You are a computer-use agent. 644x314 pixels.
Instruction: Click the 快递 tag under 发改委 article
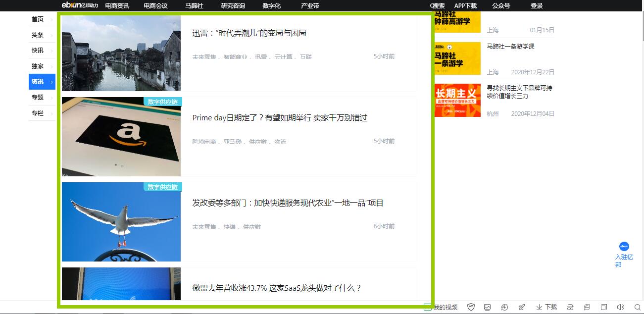[x=229, y=227]
